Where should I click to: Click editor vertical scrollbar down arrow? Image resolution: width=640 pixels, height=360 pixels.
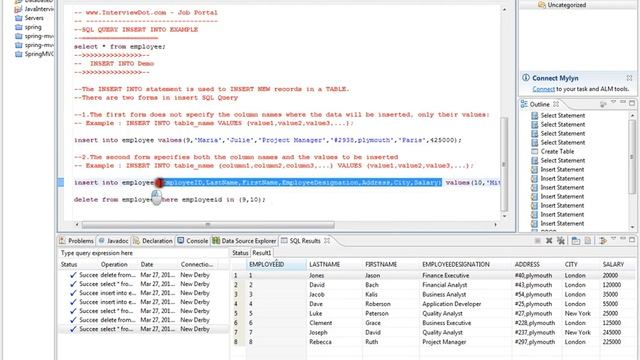click(x=504, y=216)
